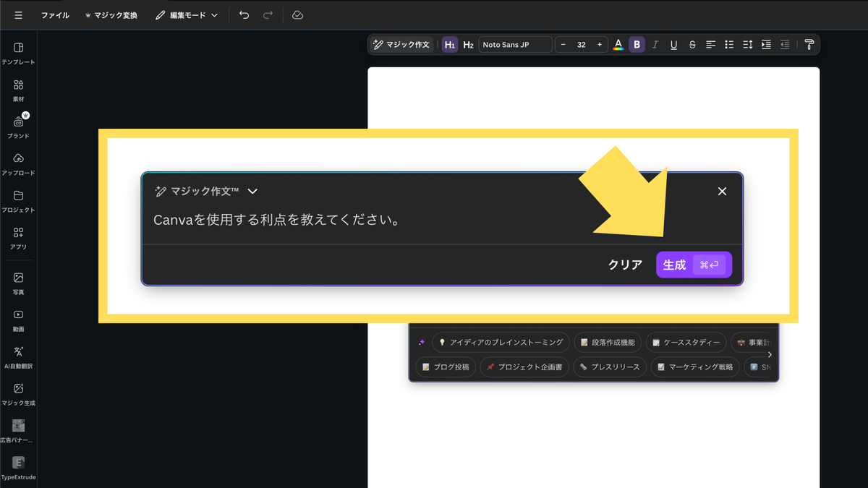Expand the 編集モード dropdown
The height and width of the screenshot is (488, 868).
pyautogui.click(x=186, y=15)
